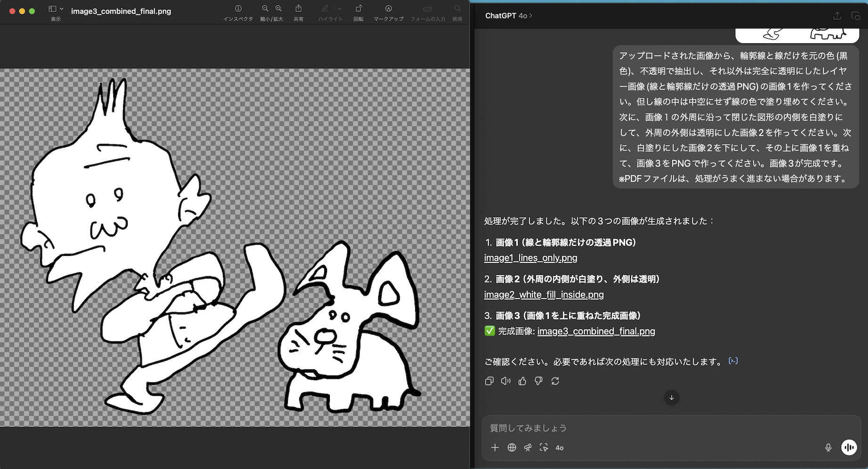Toggle web search globe in message composer

coord(512,448)
